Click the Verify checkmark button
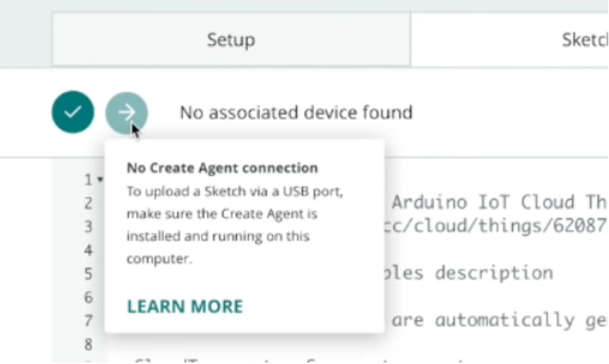 73,112
